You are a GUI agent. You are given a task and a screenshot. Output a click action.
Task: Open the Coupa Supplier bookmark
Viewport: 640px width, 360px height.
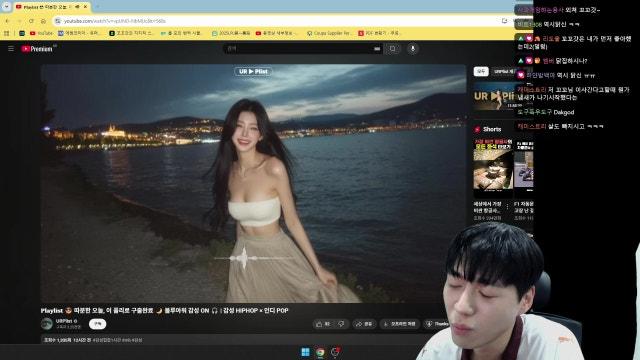tap(329, 33)
